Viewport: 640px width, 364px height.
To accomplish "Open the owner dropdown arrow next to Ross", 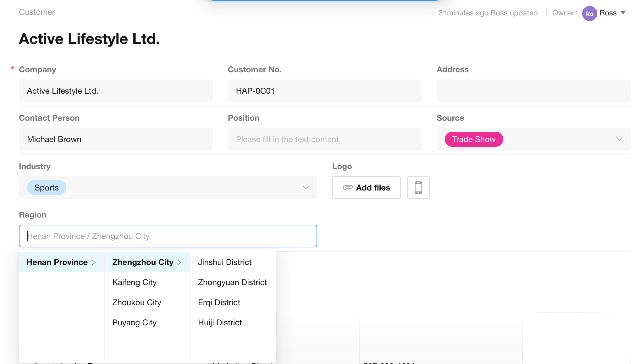I will (x=623, y=13).
